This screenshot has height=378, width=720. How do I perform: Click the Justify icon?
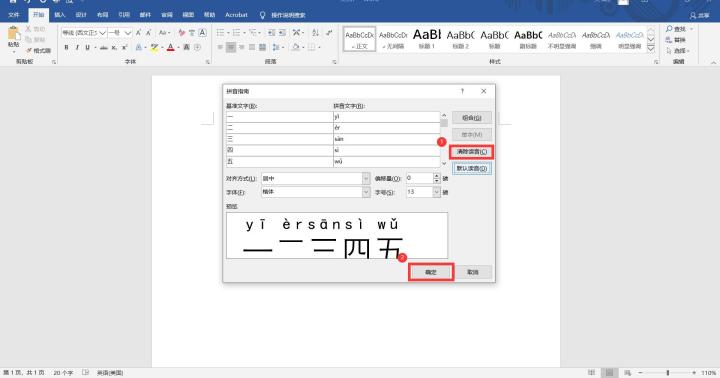click(252, 47)
